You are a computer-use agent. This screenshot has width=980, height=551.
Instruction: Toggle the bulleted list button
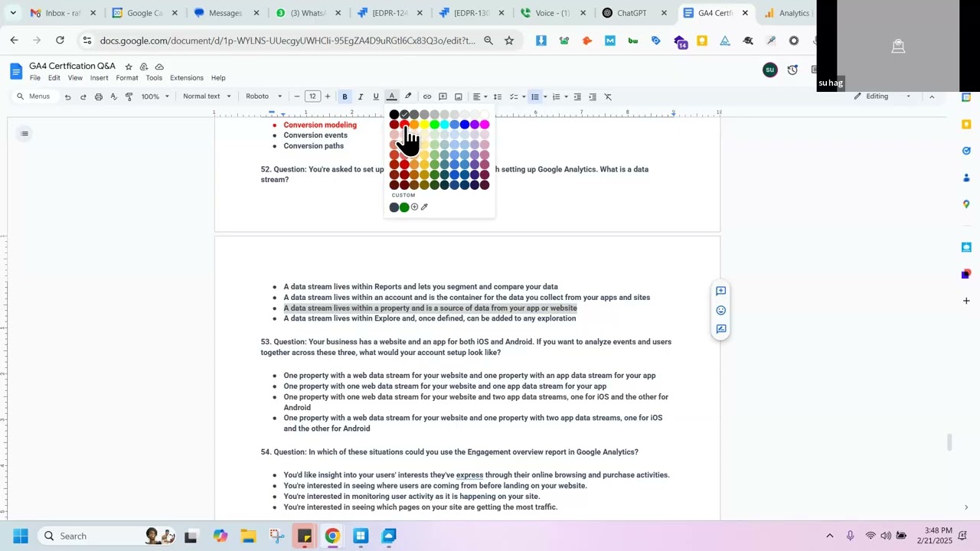point(535,96)
